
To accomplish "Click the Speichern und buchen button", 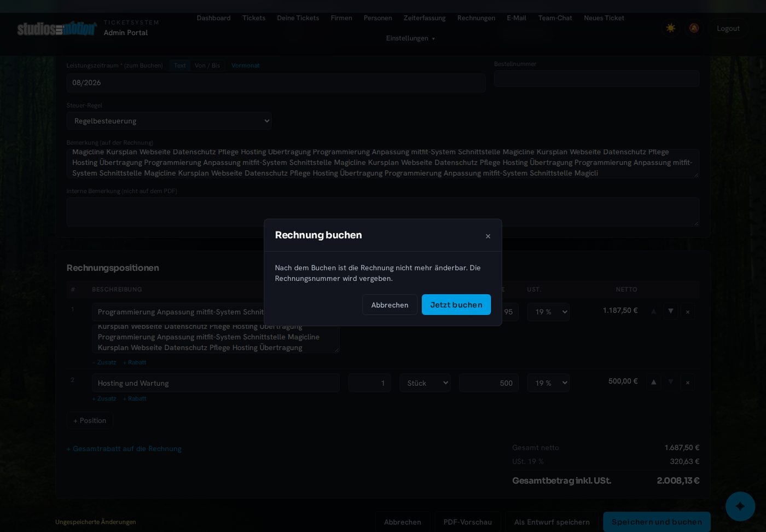I will 657,522.
